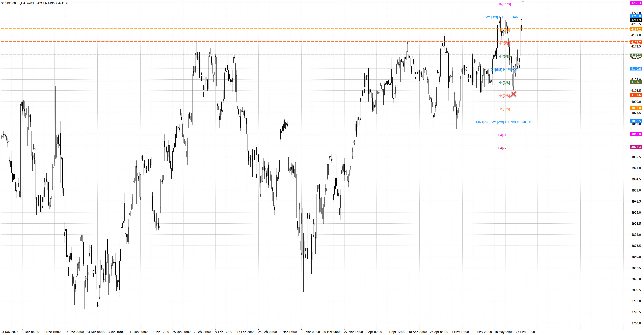Click the red X marker near H4[2/8]

[x=513, y=94]
